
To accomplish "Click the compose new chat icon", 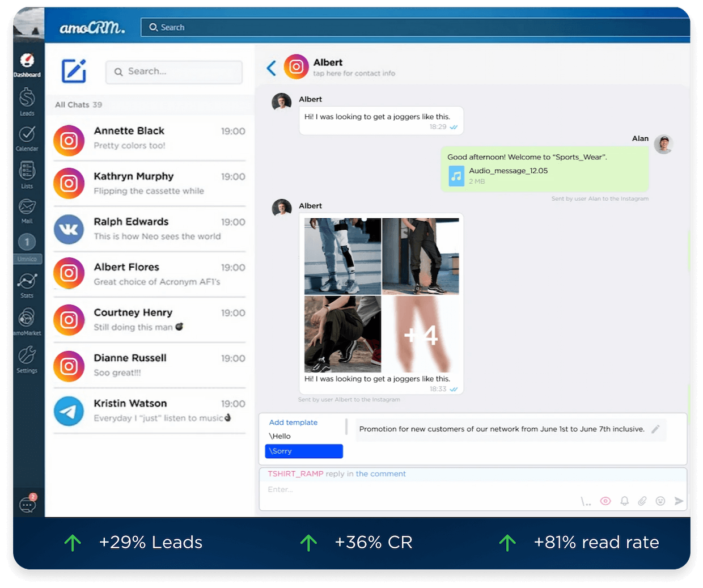I will (x=74, y=71).
